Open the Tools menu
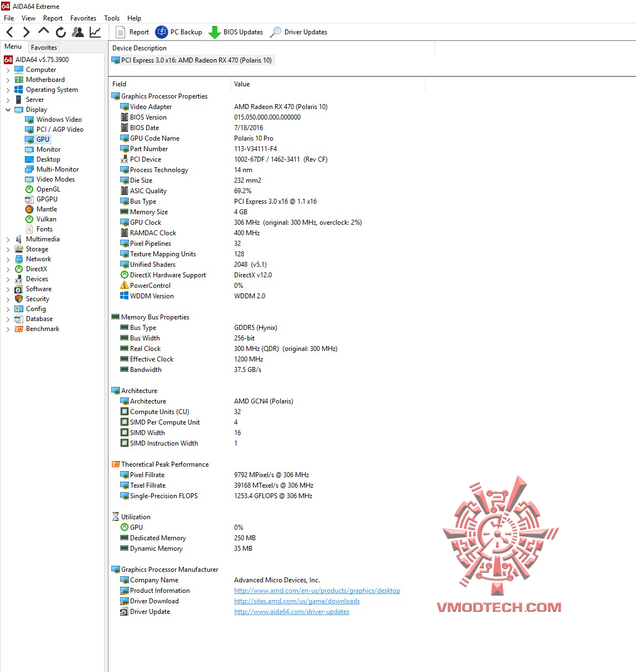 (112, 18)
